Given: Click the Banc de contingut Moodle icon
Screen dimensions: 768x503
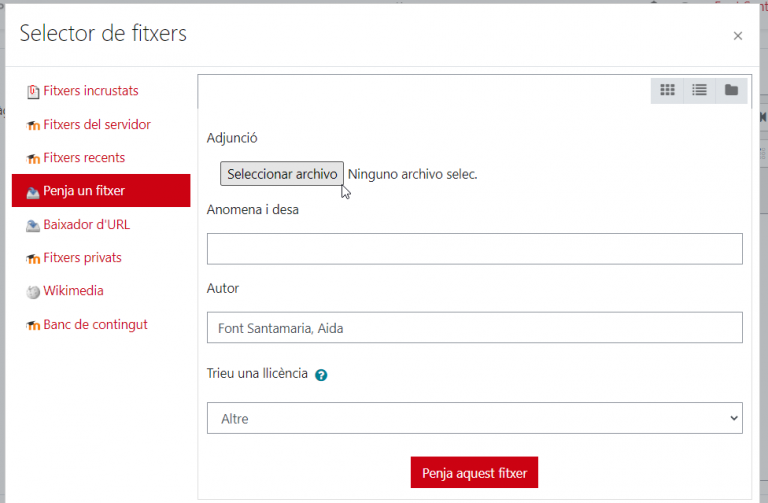Looking at the screenshot, I should pyautogui.click(x=33, y=325).
